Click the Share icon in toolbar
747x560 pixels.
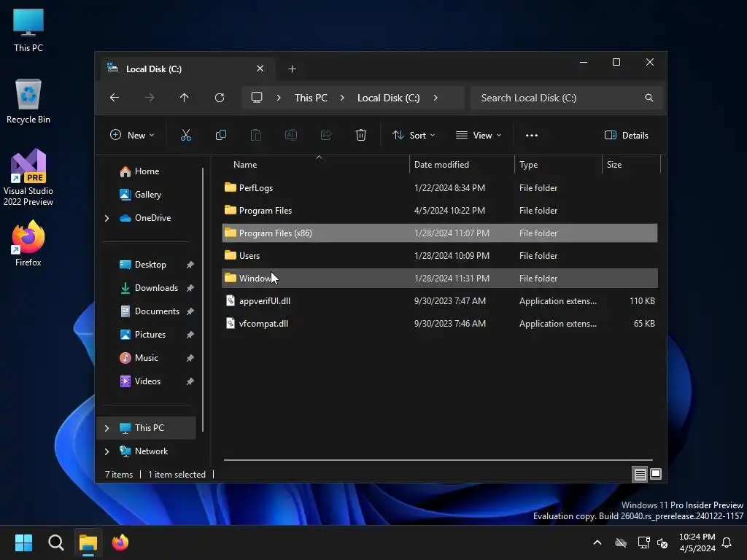point(326,135)
